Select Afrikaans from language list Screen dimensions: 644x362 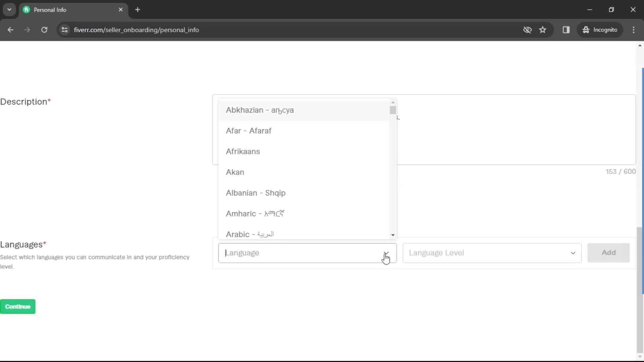click(x=243, y=151)
